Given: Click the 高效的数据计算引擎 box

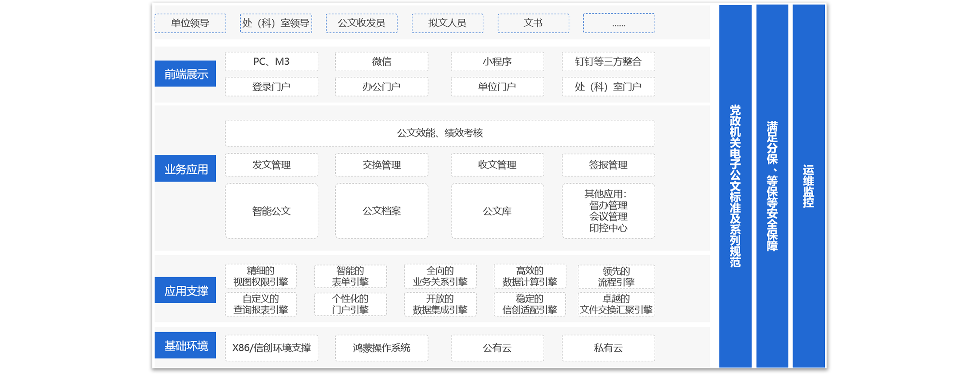Looking at the screenshot, I should point(530,276).
